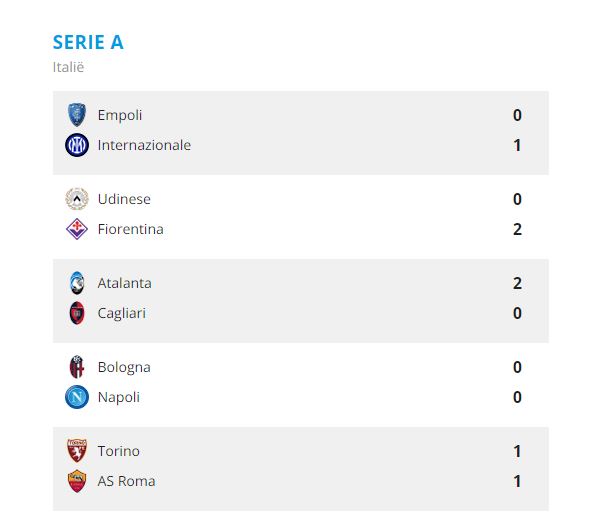
Task: Click the Napoli club logo
Action: 77,397
